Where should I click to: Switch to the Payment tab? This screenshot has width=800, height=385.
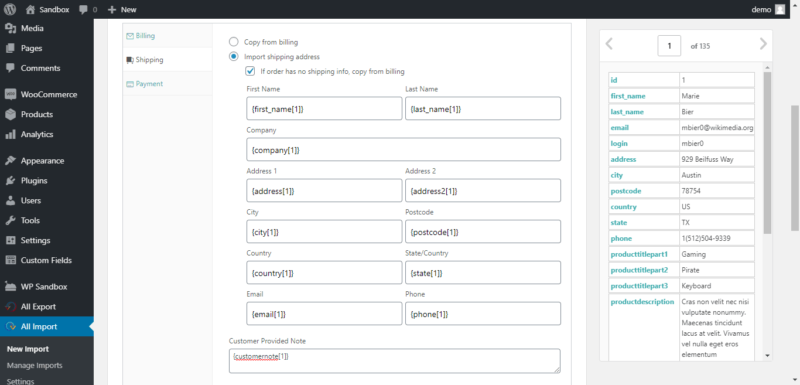pyautogui.click(x=167, y=84)
